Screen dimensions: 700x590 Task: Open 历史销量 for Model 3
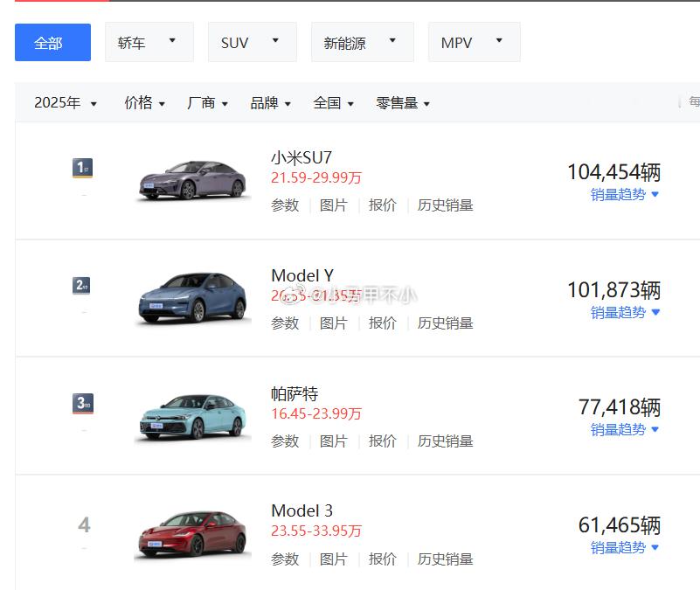(445, 559)
